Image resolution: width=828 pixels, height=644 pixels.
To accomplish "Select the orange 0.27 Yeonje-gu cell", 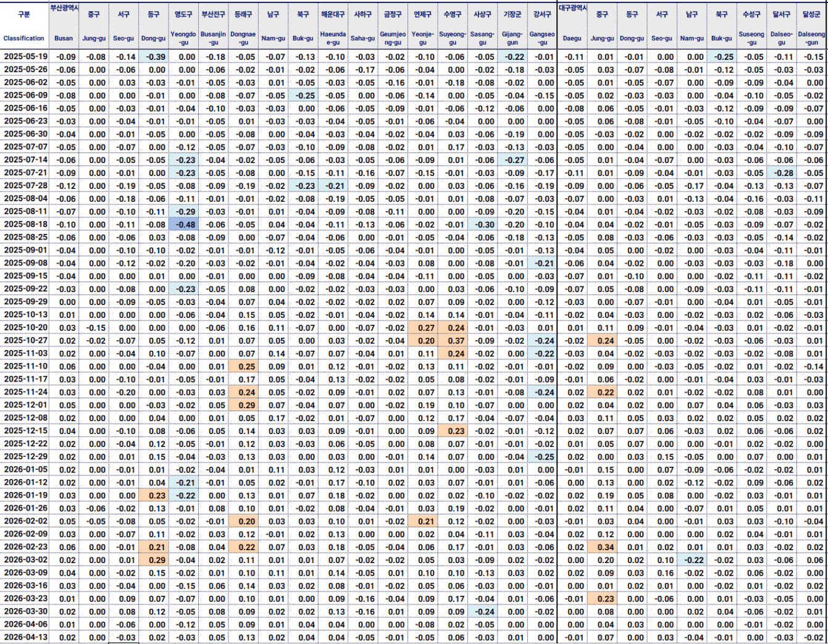I will pos(423,328).
